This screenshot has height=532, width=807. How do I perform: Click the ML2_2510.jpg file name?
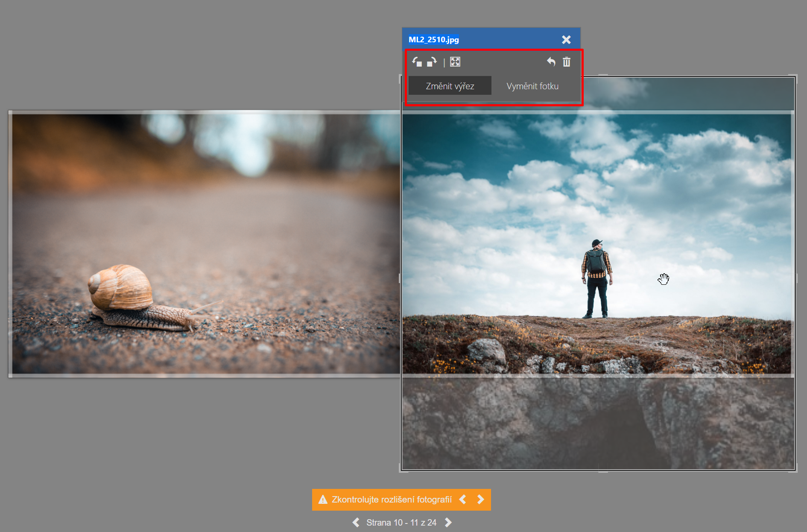[433, 40]
